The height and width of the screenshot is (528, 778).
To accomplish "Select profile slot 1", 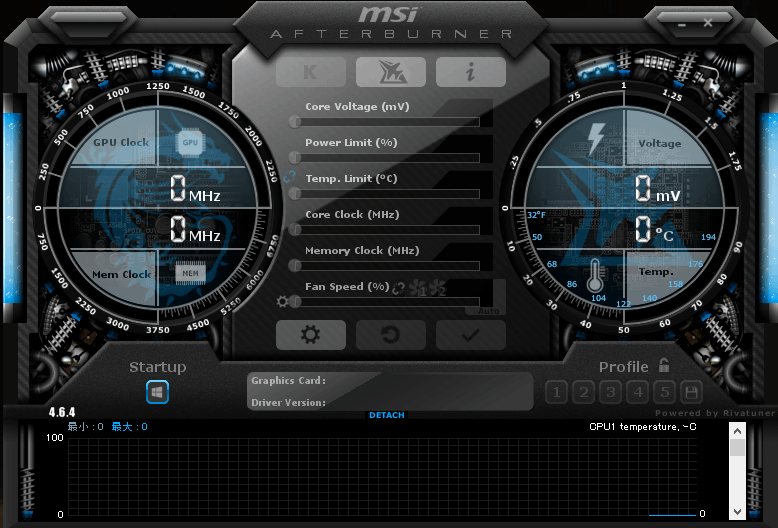I will point(557,393).
